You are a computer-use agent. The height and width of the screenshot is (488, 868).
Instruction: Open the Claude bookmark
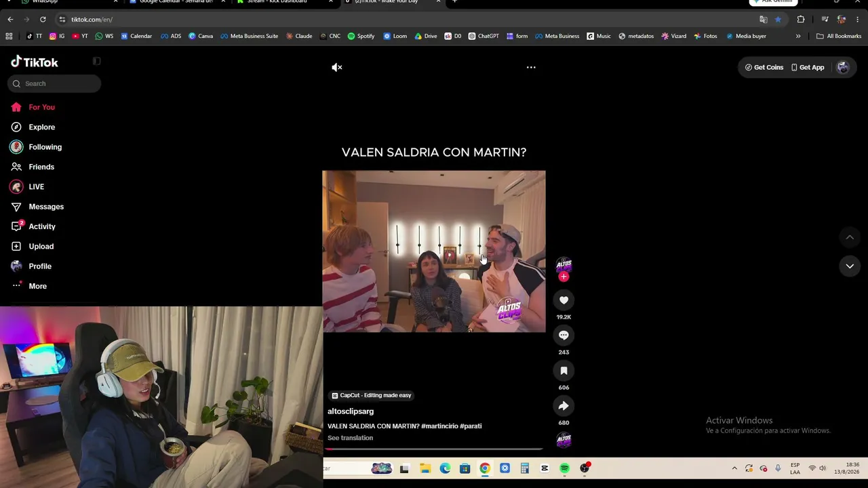point(299,36)
